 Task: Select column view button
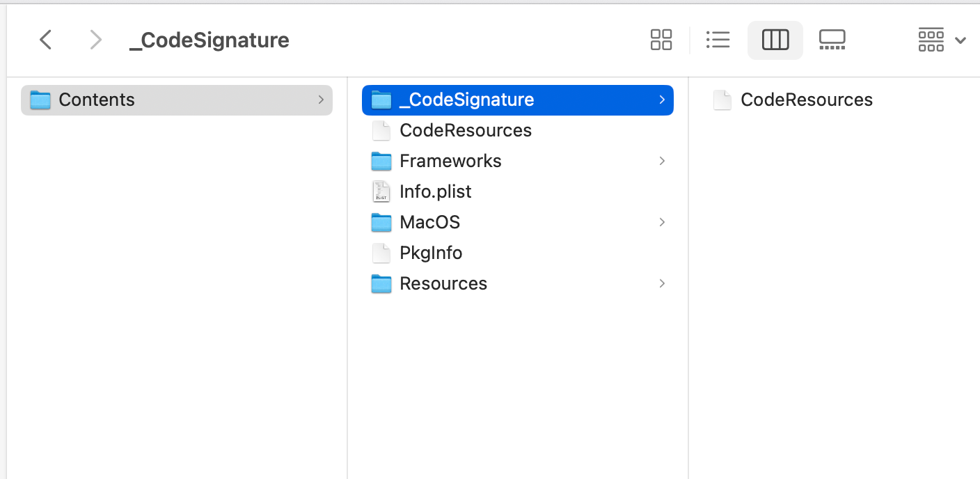point(775,40)
